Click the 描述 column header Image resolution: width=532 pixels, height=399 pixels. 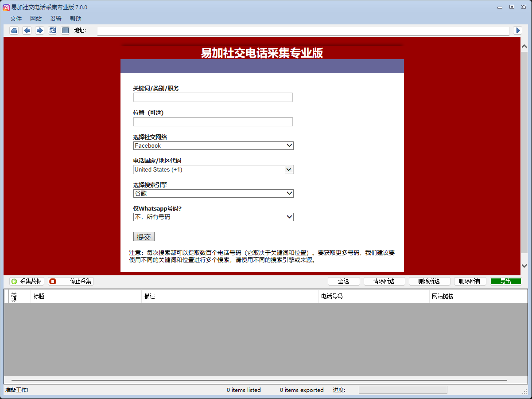coord(230,296)
